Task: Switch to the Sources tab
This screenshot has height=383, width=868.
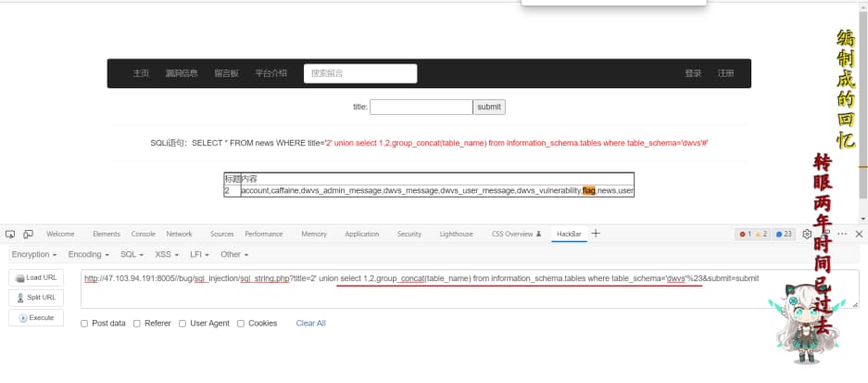Action: (x=222, y=234)
